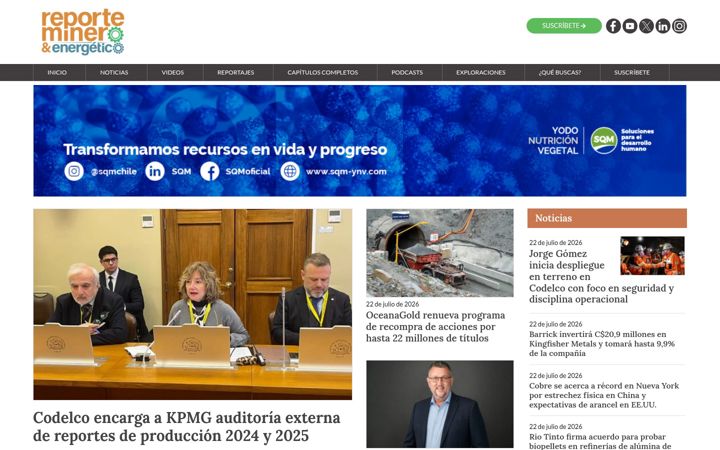The width and height of the screenshot is (720, 450).
Task: Click Transformamos recursos en vida y progreso slogan
Action: pyautogui.click(x=225, y=149)
